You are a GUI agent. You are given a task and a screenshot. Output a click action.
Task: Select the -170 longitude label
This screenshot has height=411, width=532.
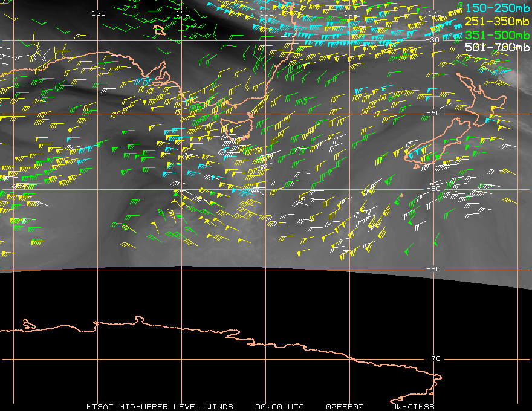point(433,13)
